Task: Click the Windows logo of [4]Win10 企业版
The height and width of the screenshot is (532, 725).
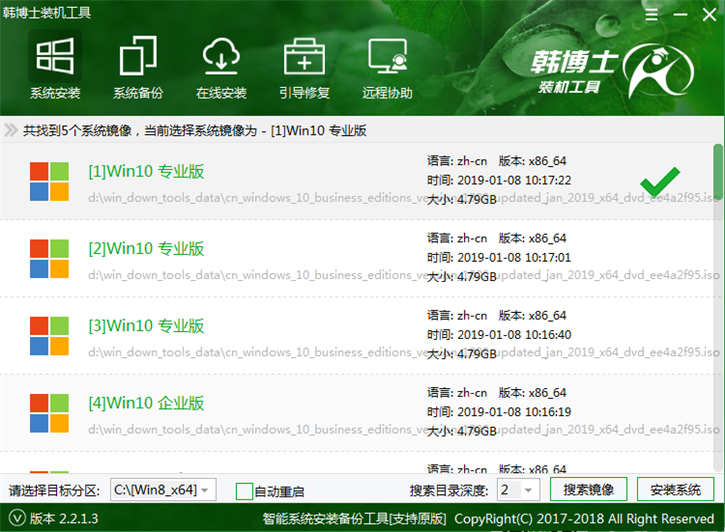Action: point(48,410)
